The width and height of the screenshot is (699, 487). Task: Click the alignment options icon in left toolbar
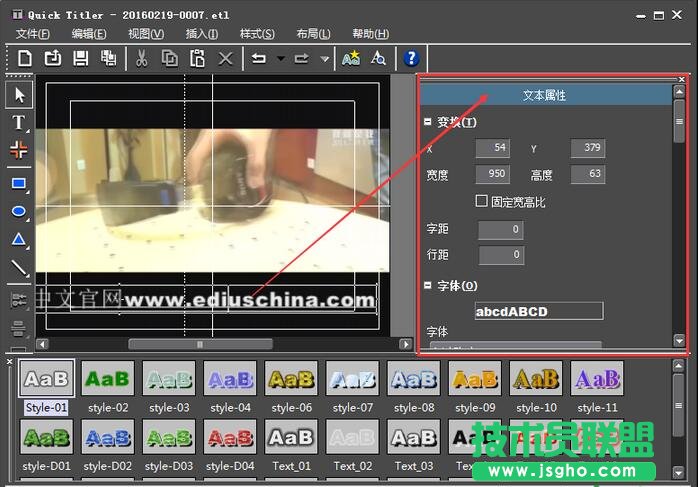[19, 301]
